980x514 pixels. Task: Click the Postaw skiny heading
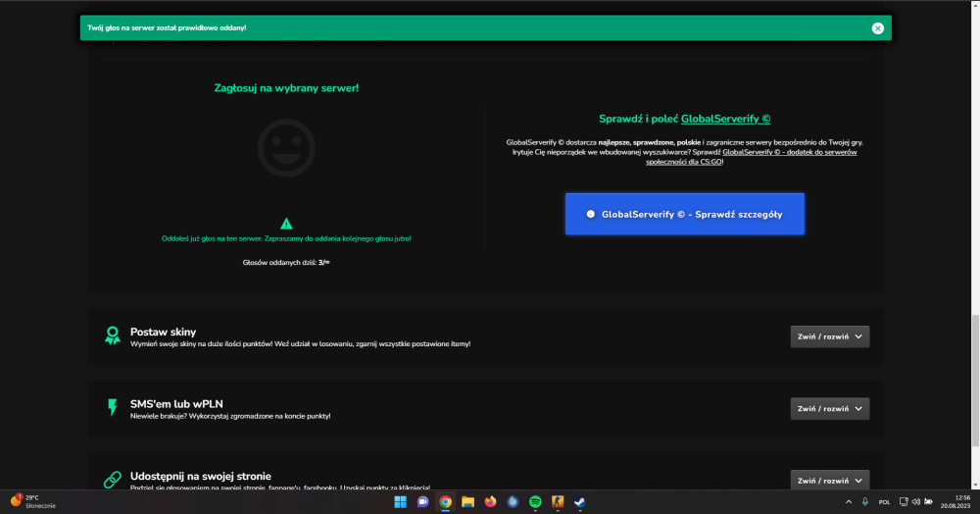click(163, 332)
